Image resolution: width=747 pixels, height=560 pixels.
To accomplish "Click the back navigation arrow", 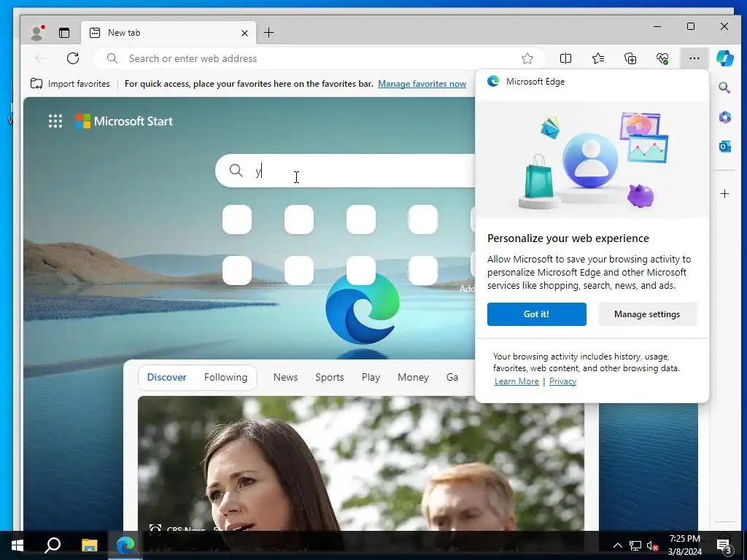I will (41, 58).
